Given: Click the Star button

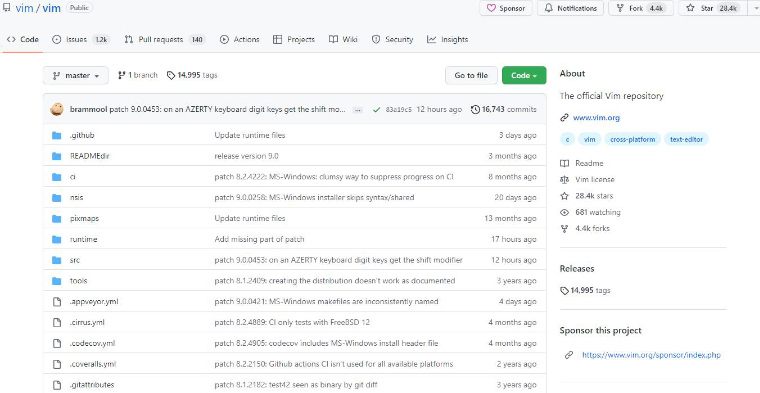Looking at the screenshot, I should [712, 8].
